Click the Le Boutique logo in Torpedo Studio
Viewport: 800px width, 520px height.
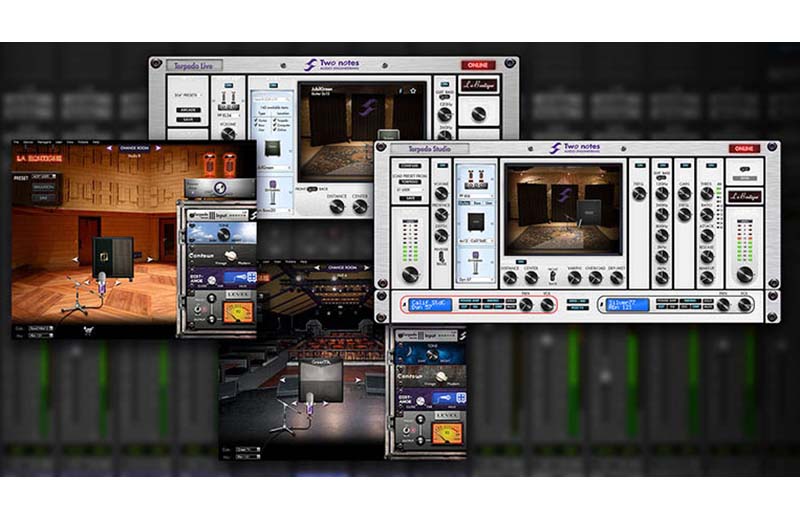click(744, 196)
